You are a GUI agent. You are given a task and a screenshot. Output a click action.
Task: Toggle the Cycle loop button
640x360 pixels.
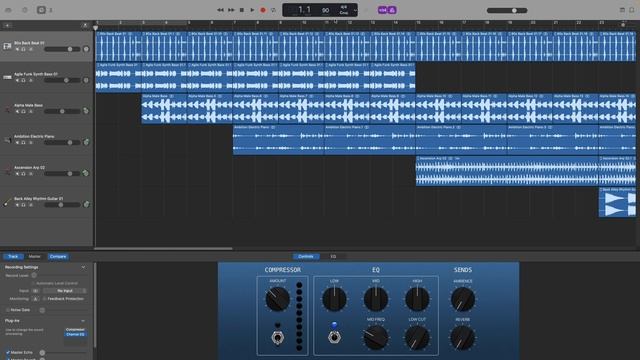[x=273, y=10]
